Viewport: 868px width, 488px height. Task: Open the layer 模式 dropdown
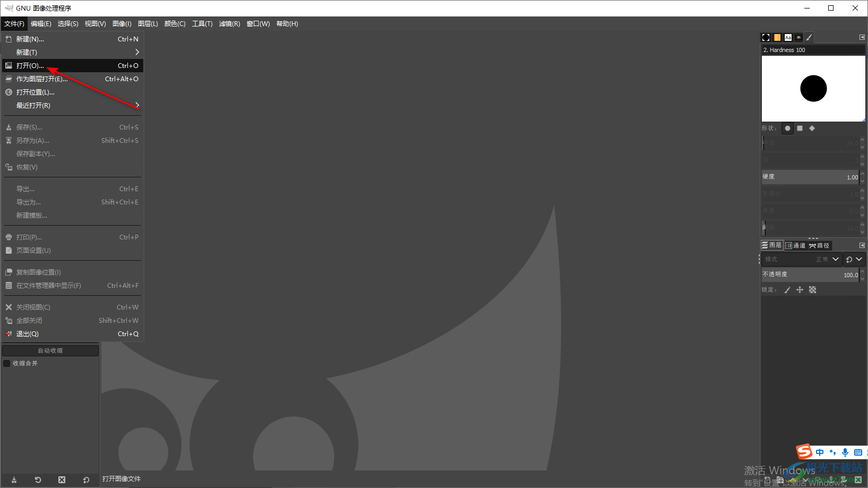pyautogui.click(x=802, y=259)
